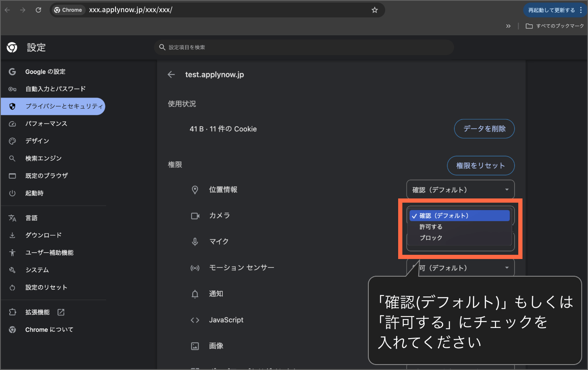Image resolution: width=588 pixels, height=370 pixels.
Task: Click the external link icon beside 拡張機能
Action: (x=61, y=312)
